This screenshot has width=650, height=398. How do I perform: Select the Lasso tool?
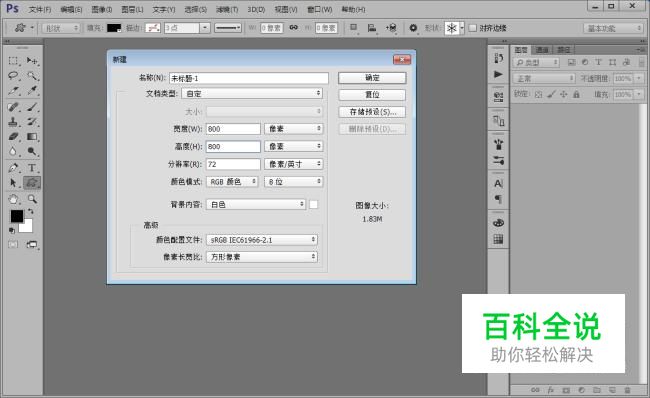(13, 76)
